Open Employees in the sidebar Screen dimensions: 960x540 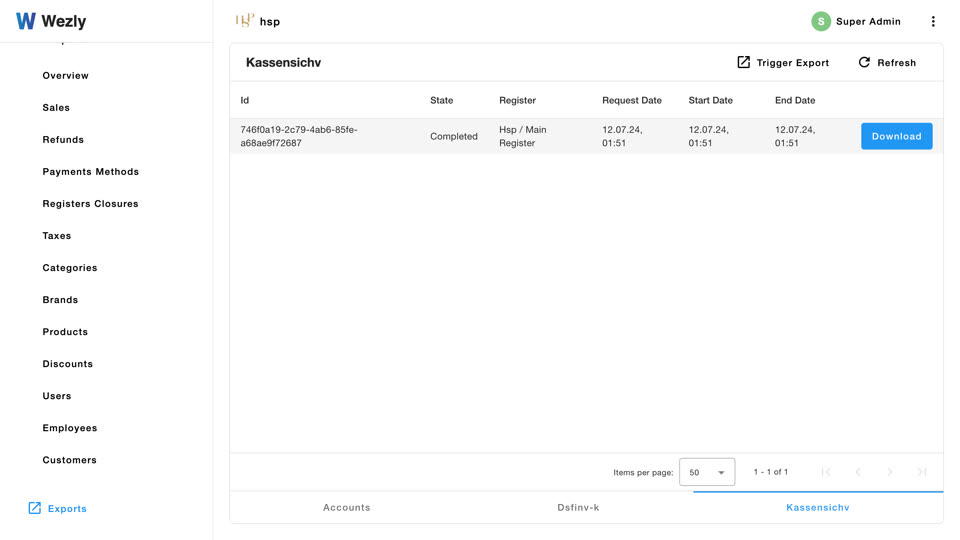click(70, 428)
